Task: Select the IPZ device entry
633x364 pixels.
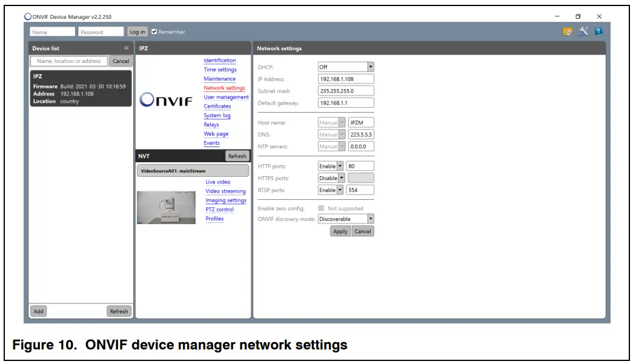Action: (x=81, y=88)
